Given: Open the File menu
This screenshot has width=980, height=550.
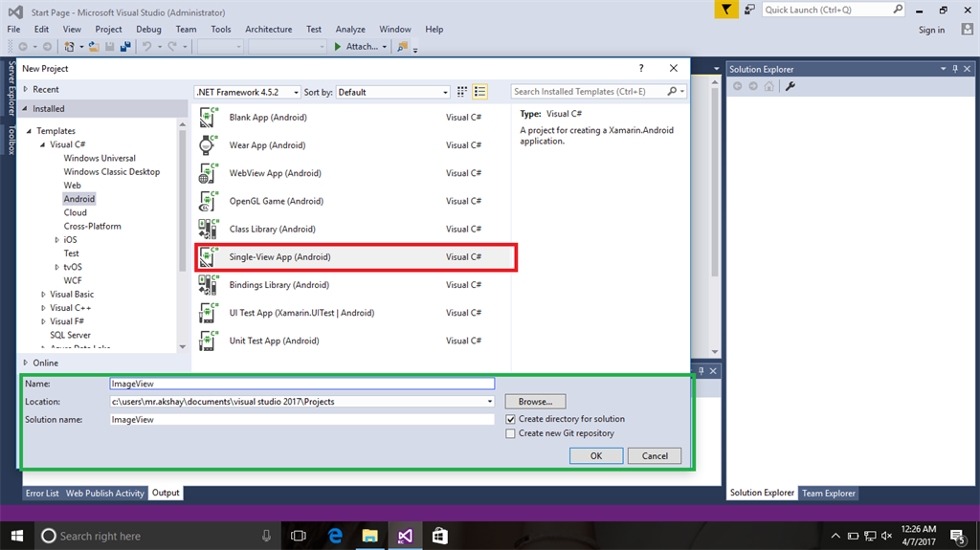Looking at the screenshot, I should (13, 30).
